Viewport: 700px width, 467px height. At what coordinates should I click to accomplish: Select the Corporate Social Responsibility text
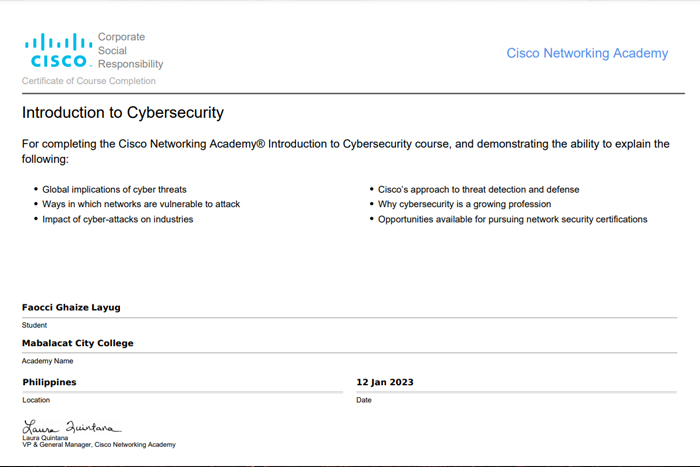pos(129,50)
